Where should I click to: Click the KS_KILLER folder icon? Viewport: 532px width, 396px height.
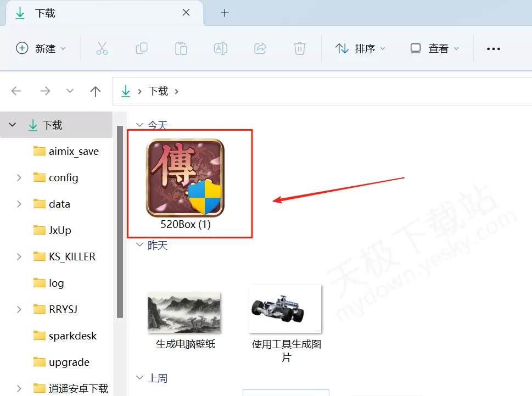40,256
